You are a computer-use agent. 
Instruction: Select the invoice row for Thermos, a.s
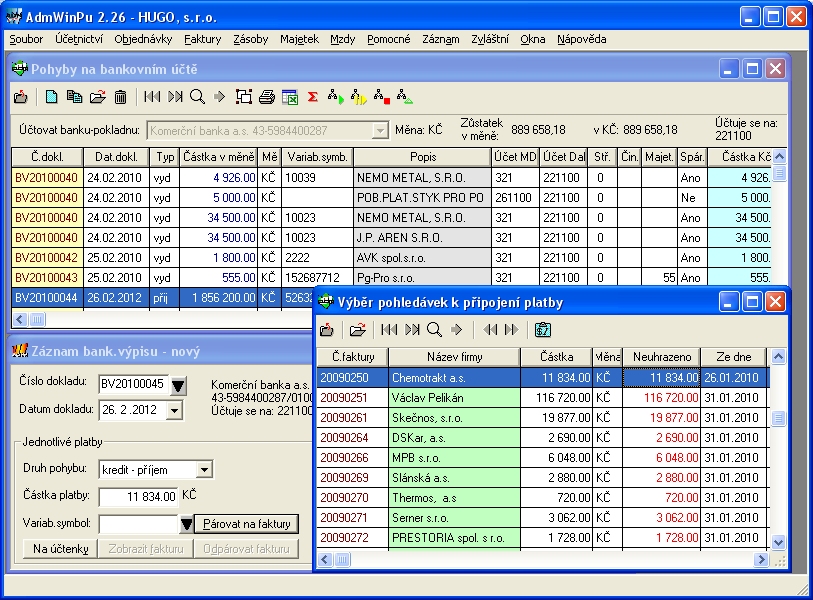542,498
